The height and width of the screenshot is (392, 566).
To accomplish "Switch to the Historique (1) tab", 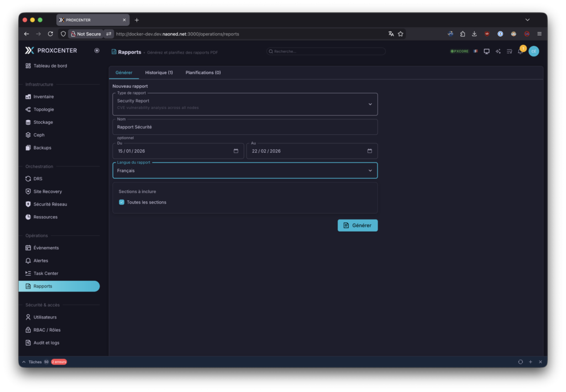I will click(159, 72).
